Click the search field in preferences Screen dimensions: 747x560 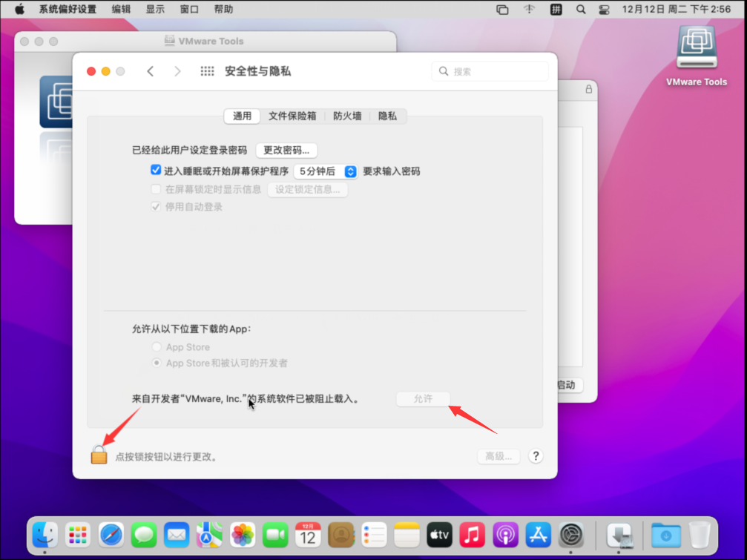point(490,71)
